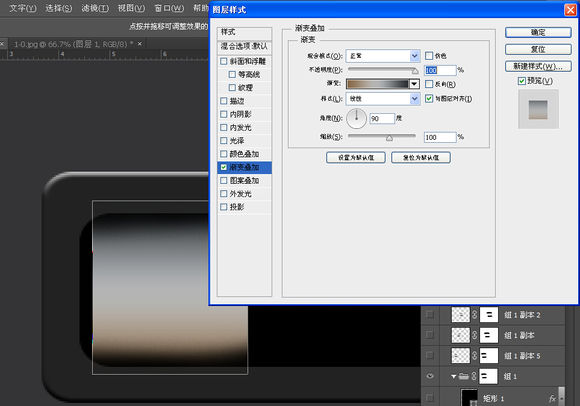This screenshot has width=580, height=406.
Task: Open the 混合模式 blend mode dropdown
Action: pyautogui.click(x=383, y=56)
